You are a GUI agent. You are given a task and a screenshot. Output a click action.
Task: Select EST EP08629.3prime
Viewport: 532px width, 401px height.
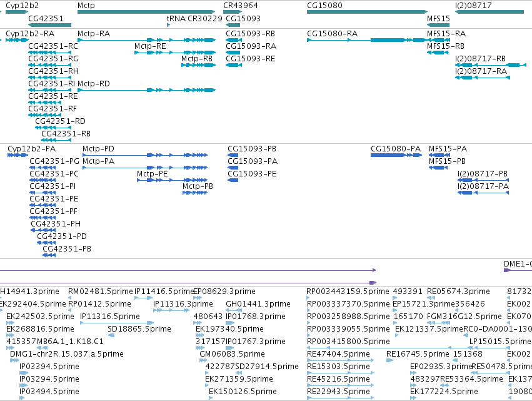[224, 292]
